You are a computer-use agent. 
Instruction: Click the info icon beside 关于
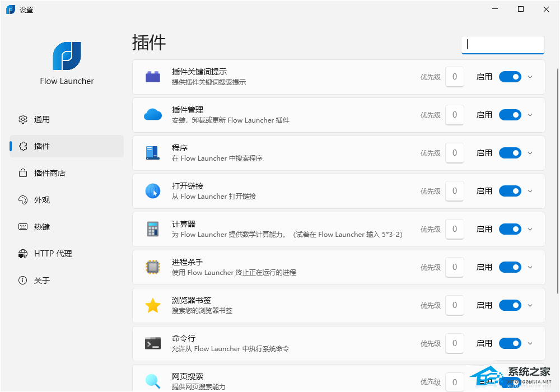[23, 281]
